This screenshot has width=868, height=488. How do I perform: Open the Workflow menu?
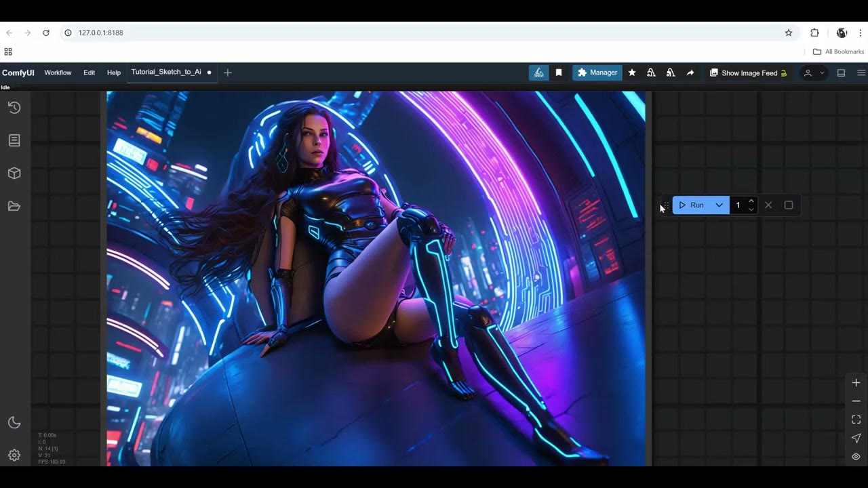click(x=58, y=73)
